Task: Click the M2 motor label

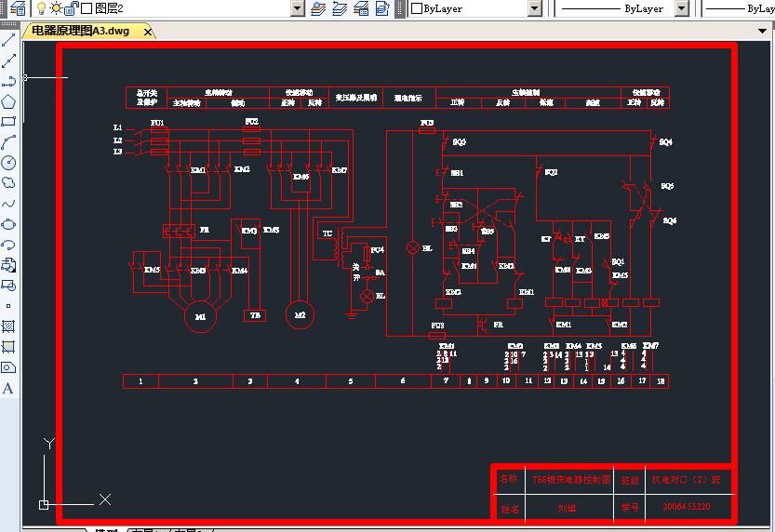Action: [x=300, y=314]
